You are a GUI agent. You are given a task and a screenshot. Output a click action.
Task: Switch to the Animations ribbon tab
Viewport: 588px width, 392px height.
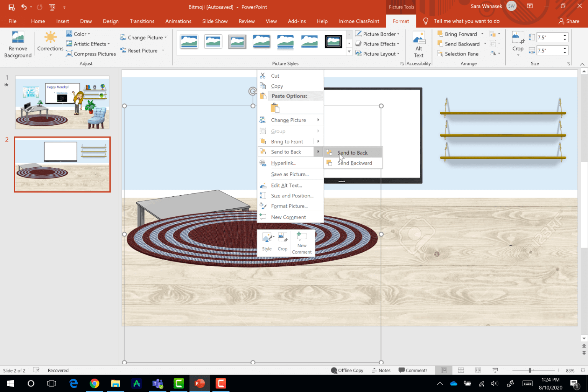pyautogui.click(x=178, y=21)
